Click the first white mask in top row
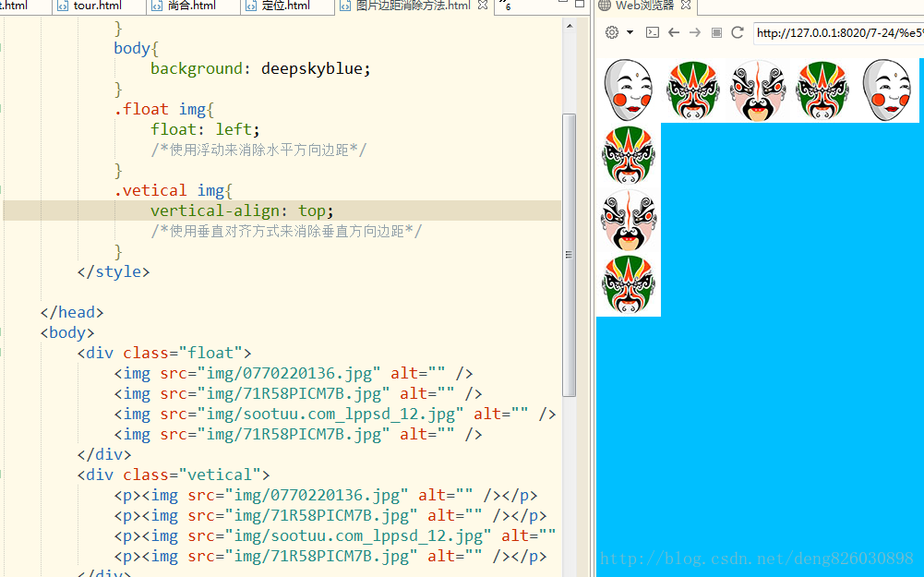924x577 pixels. [629, 90]
